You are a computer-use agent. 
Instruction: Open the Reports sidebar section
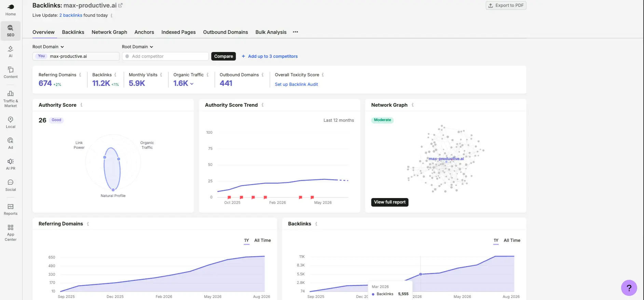pos(11,209)
